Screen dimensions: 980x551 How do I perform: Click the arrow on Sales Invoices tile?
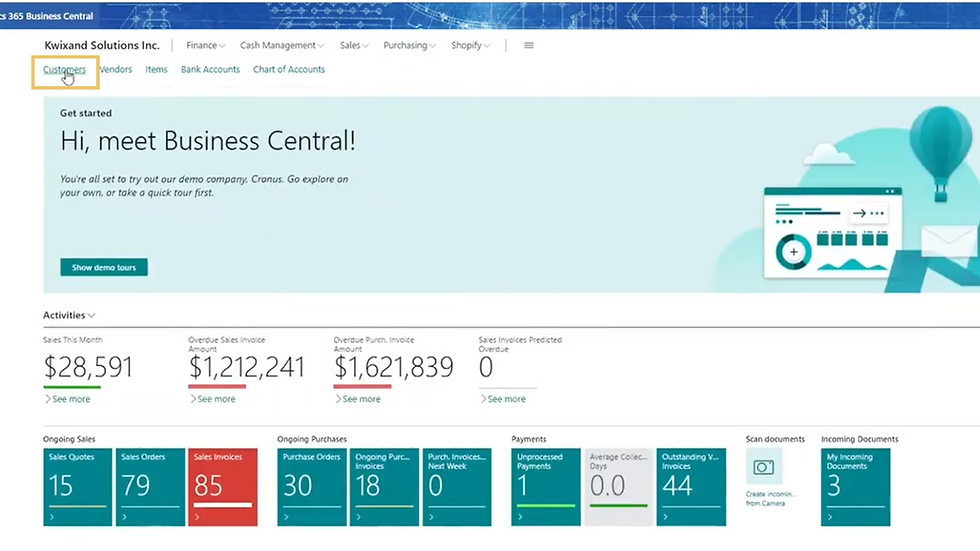tap(197, 517)
